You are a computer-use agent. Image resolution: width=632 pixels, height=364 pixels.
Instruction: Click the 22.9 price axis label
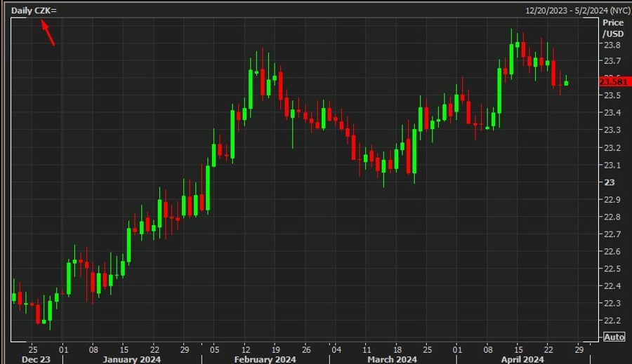click(612, 200)
